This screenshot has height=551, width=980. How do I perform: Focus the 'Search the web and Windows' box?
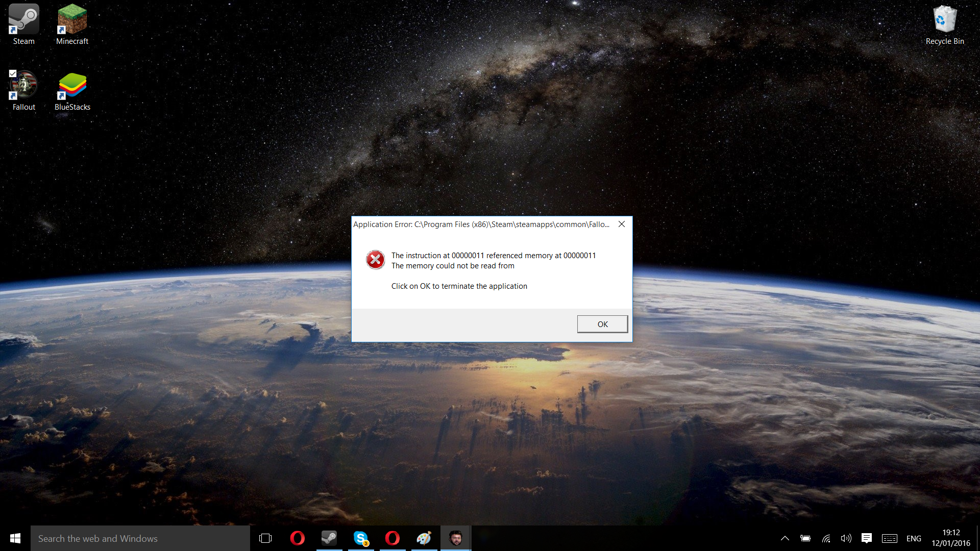pyautogui.click(x=140, y=538)
